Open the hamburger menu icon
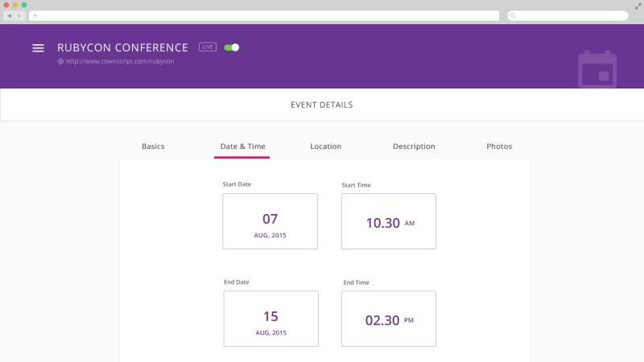644x362 pixels. [x=38, y=48]
